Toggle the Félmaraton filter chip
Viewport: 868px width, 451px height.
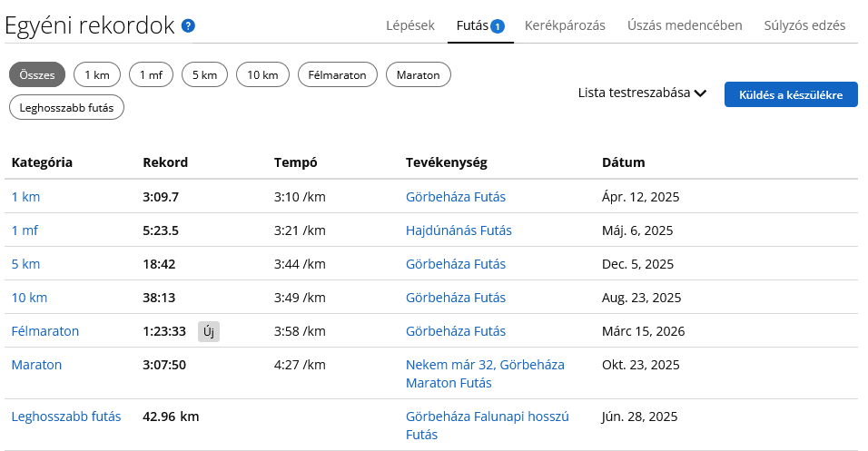pyautogui.click(x=338, y=74)
